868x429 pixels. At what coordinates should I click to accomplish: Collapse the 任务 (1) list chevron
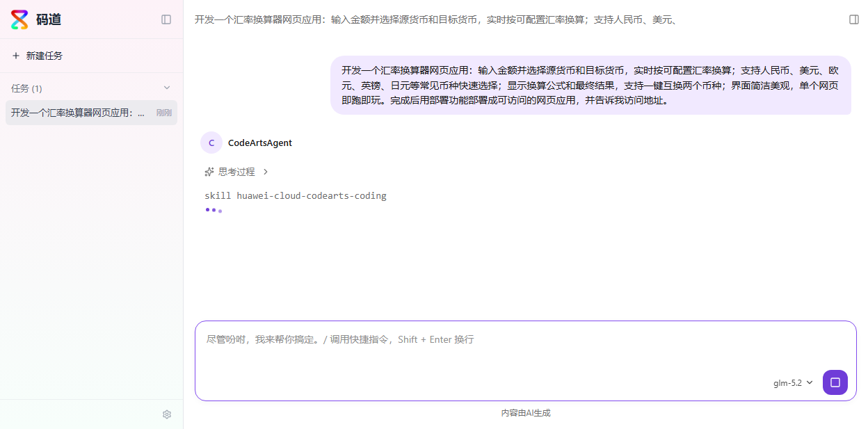pyautogui.click(x=167, y=88)
